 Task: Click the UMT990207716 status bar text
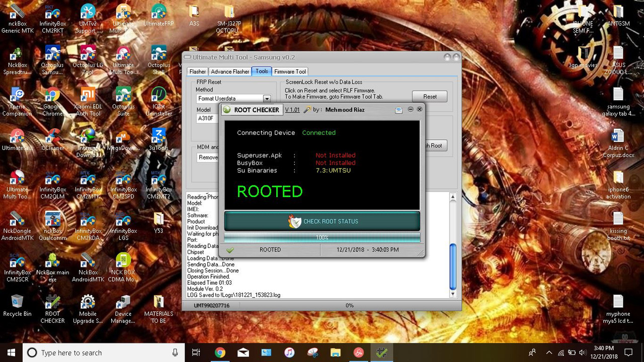click(212, 305)
